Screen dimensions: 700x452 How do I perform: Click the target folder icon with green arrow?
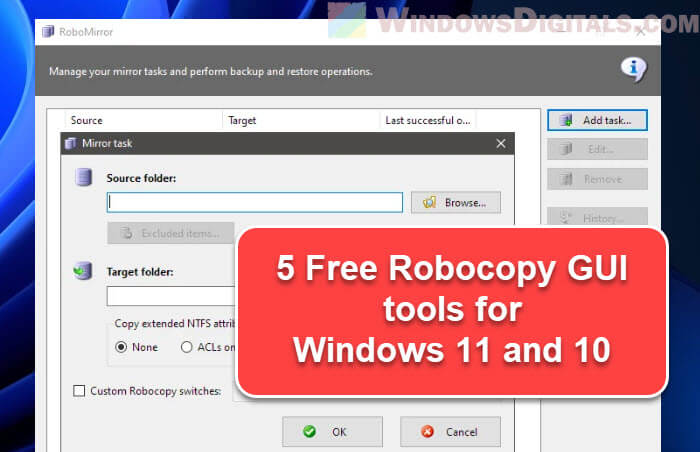click(x=83, y=270)
